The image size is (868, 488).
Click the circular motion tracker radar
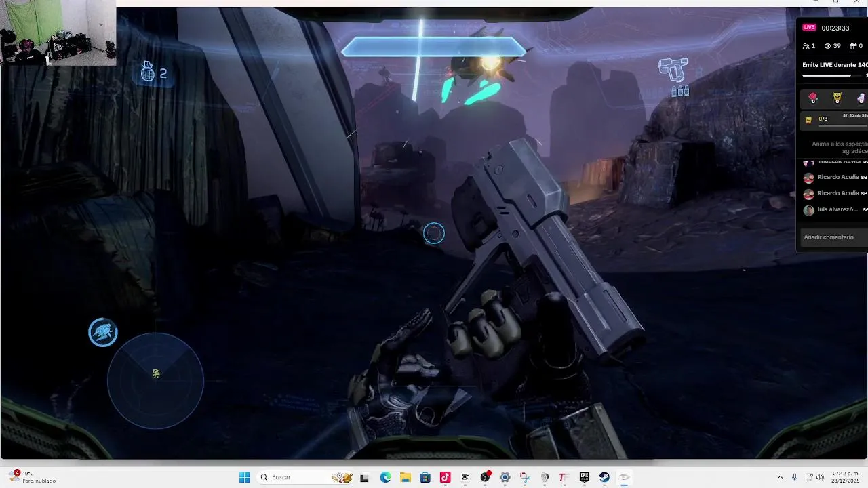coord(155,381)
